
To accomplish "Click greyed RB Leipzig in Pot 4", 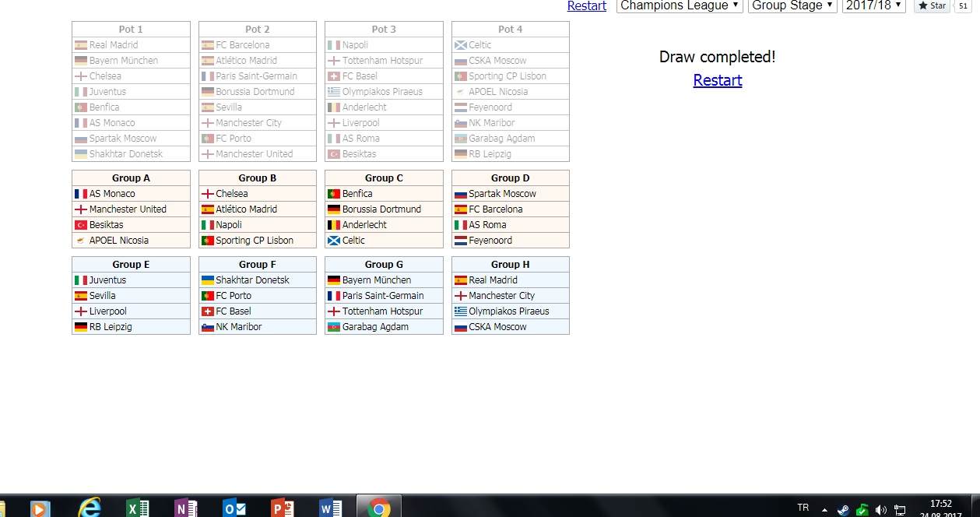I will click(x=511, y=154).
